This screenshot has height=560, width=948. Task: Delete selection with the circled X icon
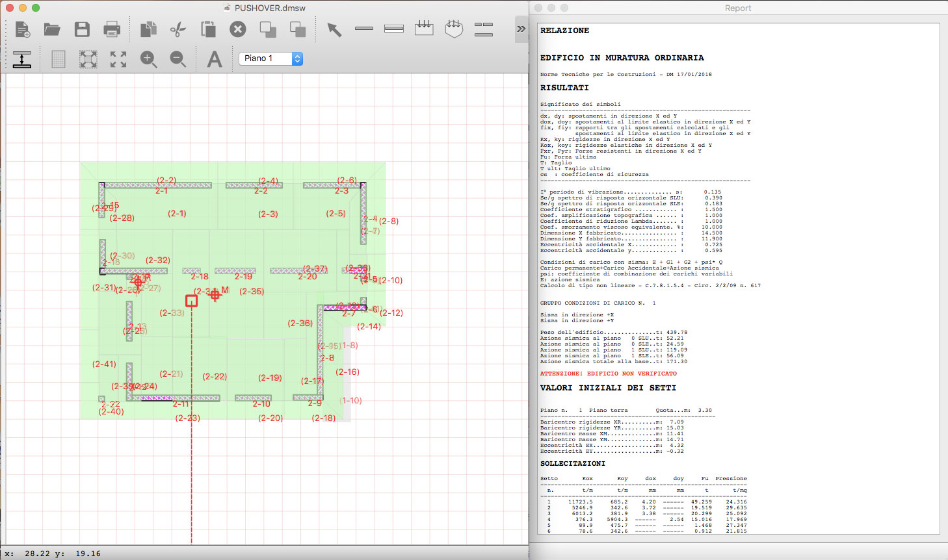[238, 29]
